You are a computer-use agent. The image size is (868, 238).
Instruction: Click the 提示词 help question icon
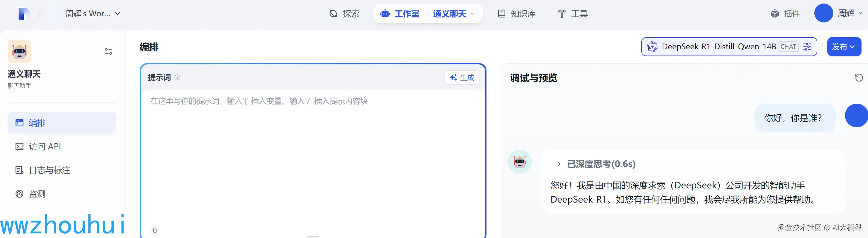[x=177, y=78]
